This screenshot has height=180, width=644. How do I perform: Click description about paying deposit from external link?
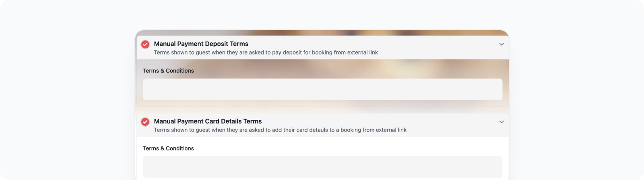(x=266, y=52)
